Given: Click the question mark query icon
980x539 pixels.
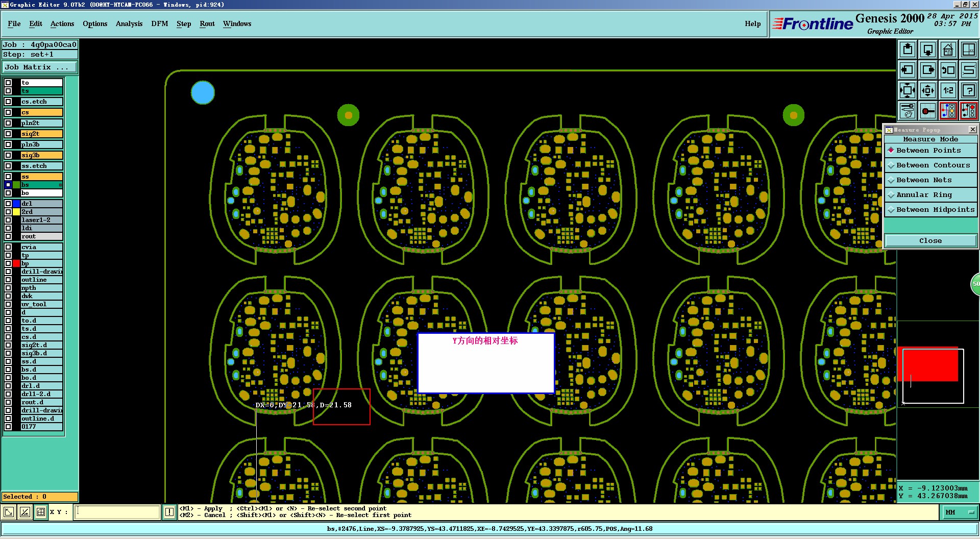Looking at the screenshot, I should coord(968,90).
